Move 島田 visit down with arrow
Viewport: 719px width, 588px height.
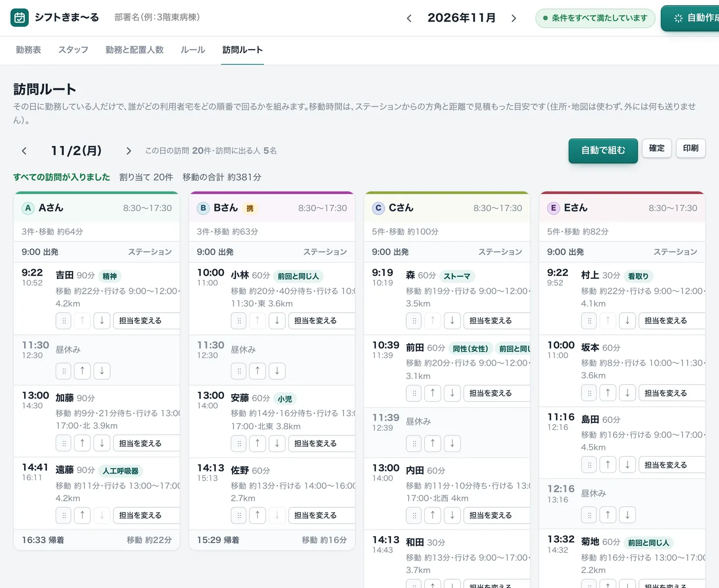pos(627,465)
